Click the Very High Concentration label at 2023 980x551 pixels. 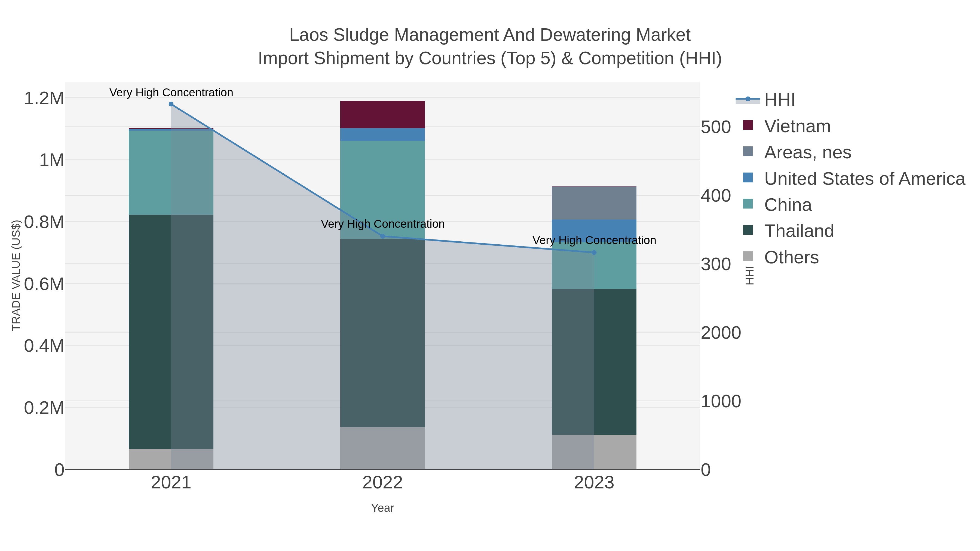point(594,240)
